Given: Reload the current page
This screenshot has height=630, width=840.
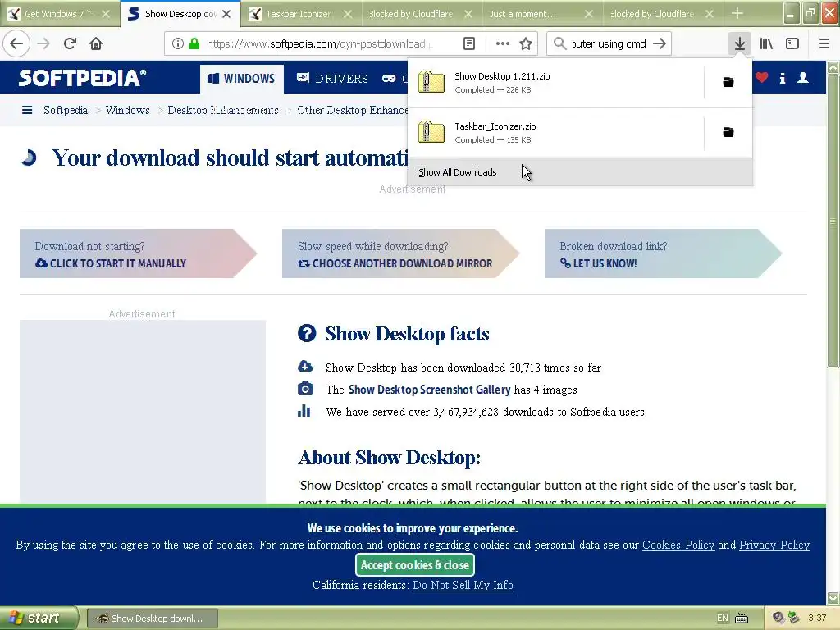Looking at the screenshot, I should tap(70, 43).
